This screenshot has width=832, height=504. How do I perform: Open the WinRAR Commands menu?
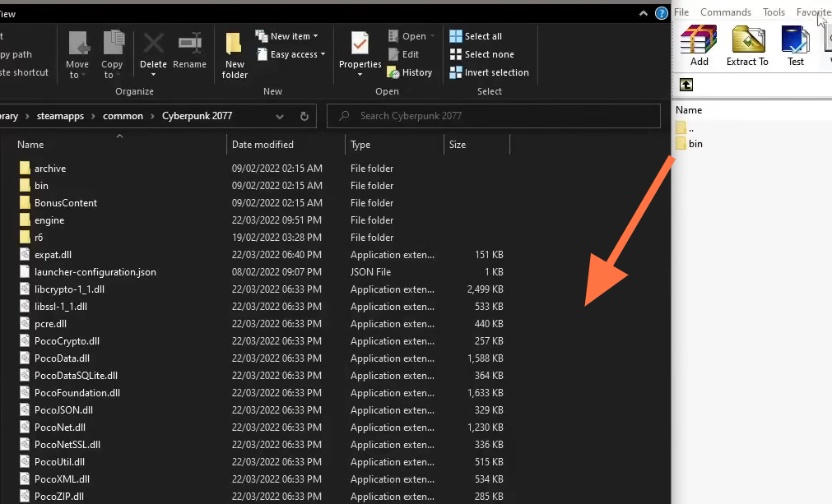[725, 12]
